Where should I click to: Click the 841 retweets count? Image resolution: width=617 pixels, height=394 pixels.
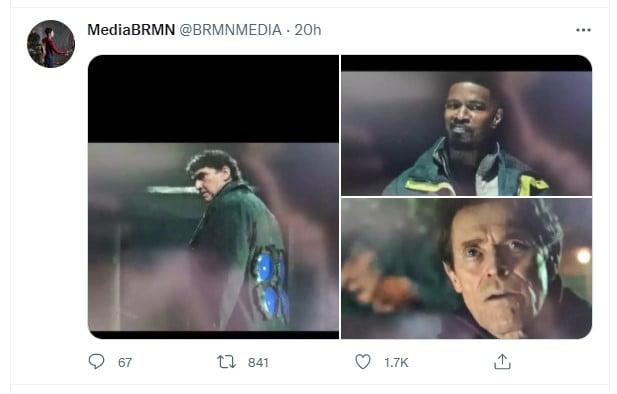[x=258, y=362]
